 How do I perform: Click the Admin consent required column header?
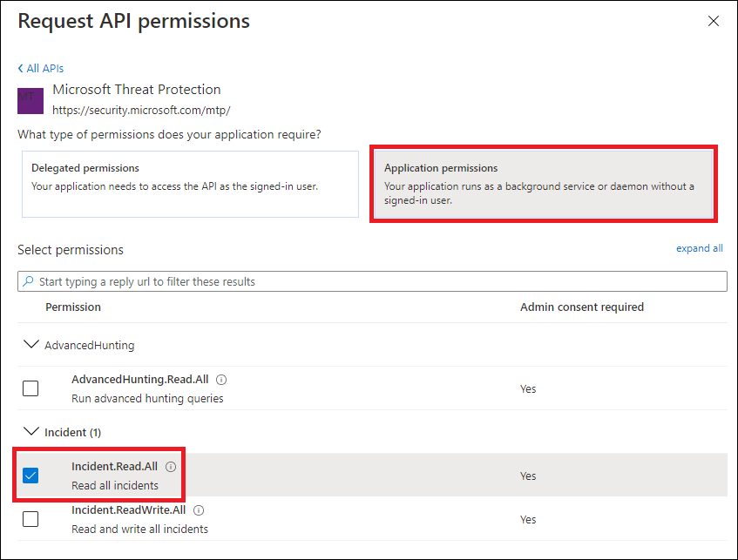(582, 307)
